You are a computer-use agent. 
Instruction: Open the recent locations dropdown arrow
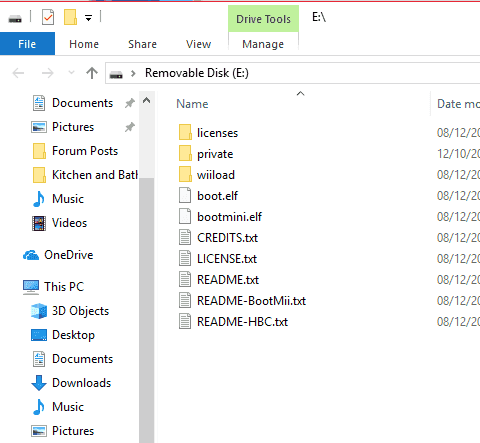pyautogui.click(x=71, y=72)
